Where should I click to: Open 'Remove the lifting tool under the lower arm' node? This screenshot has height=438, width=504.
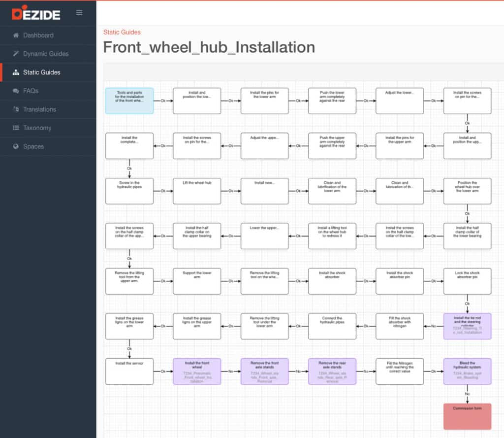(264, 326)
